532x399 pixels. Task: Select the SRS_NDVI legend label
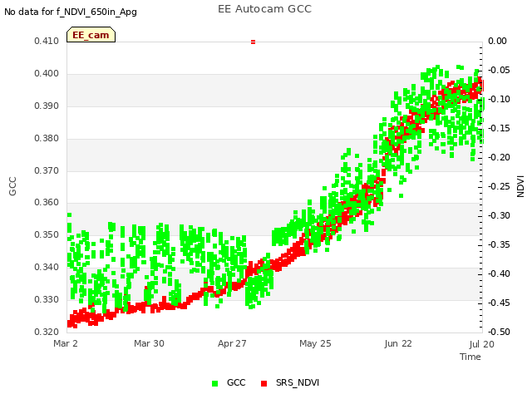click(x=298, y=382)
